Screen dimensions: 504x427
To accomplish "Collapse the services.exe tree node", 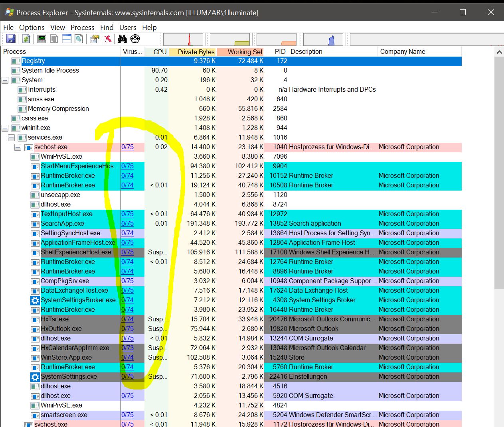I will tap(12, 138).
